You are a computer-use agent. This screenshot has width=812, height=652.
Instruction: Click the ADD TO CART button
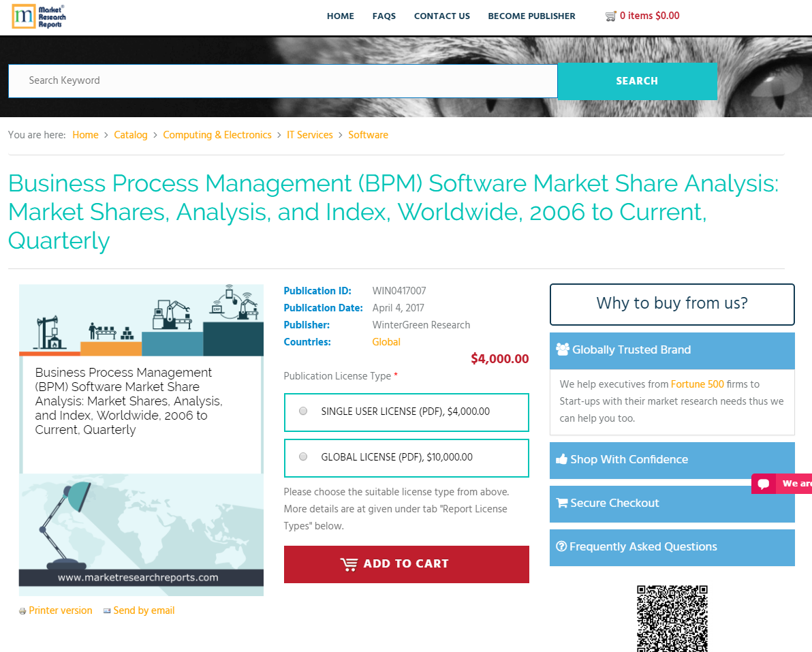point(406,564)
